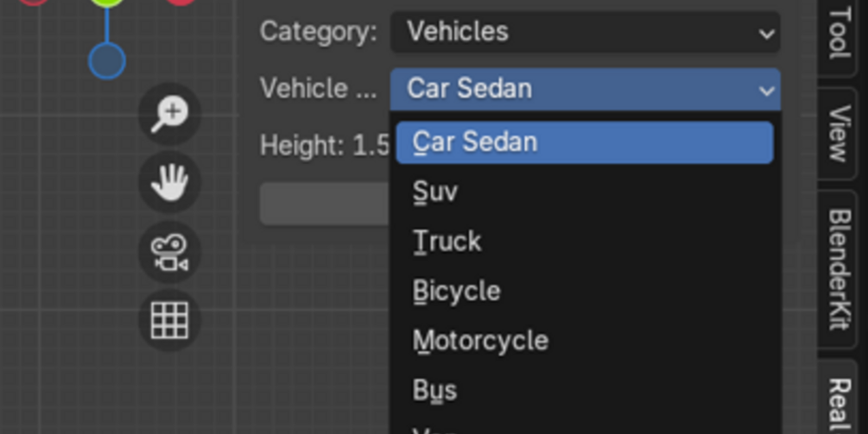
Task: Open the Category dropdown showing Vehicles
Action: click(586, 33)
